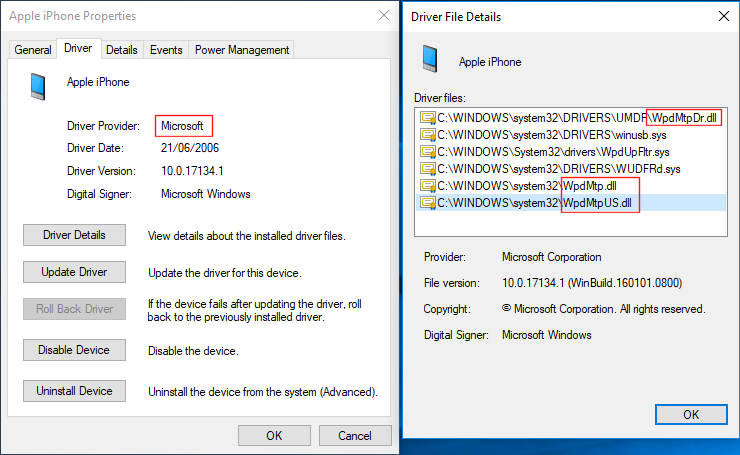
Task: Click the Driver Provider value Microsoft
Action: 182,126
